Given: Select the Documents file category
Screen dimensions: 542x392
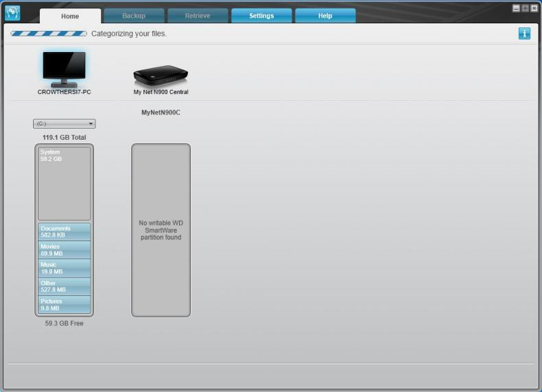Looking at the screenshot, I should point(64,232).
